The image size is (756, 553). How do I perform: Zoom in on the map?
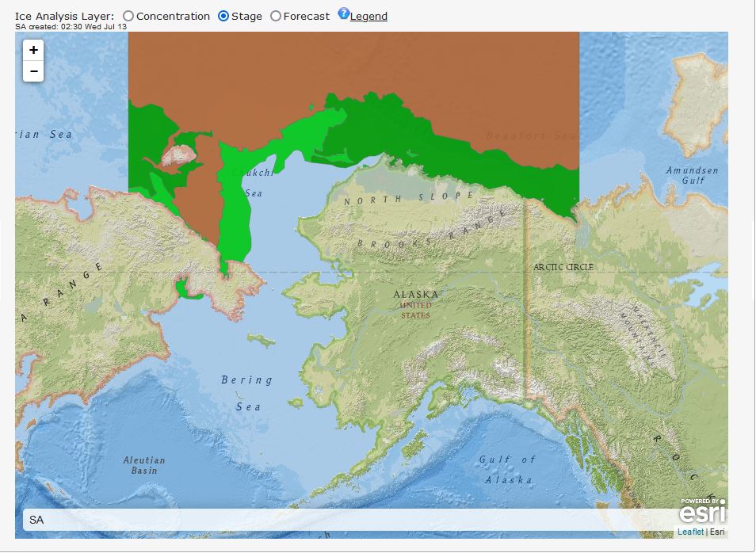click(x=33, y=50)
